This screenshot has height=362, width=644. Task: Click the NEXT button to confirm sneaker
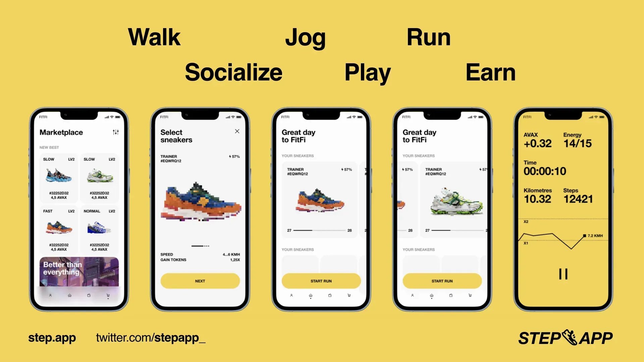click(200, 281)
